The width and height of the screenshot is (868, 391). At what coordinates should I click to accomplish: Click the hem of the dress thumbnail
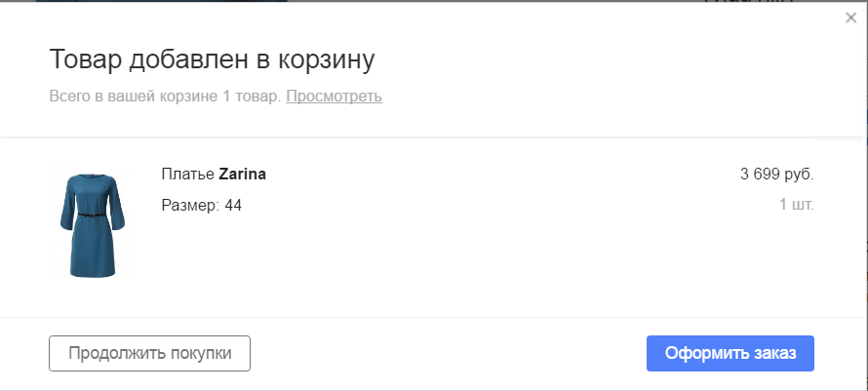(93, 273)
